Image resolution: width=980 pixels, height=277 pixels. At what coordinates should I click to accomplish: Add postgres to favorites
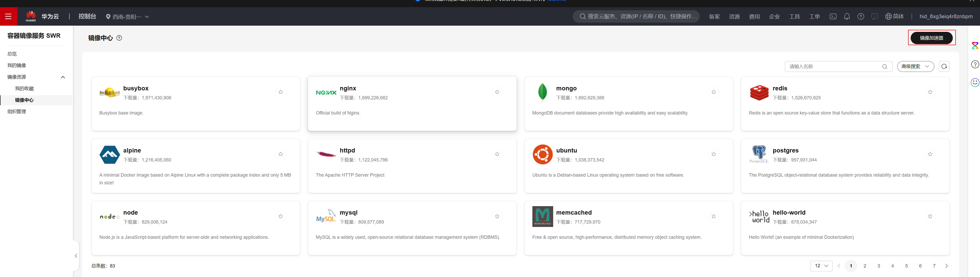click(930, 154)
